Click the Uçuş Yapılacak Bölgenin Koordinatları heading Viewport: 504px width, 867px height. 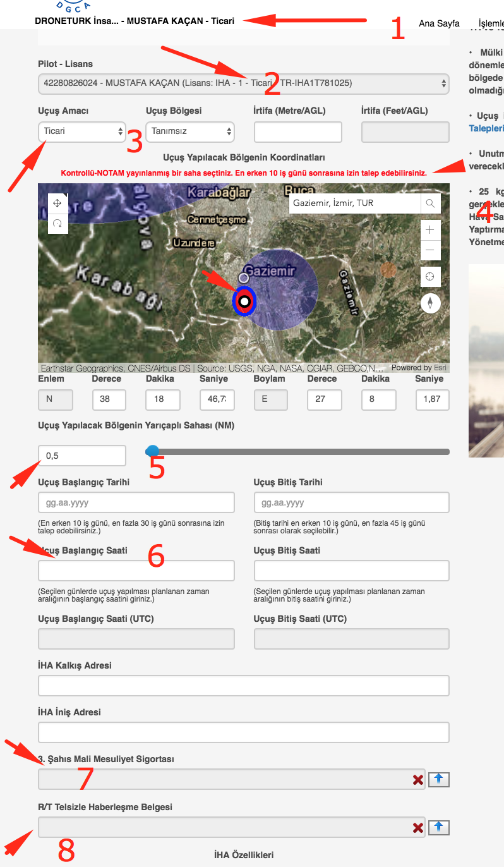(x=244, y=157)
